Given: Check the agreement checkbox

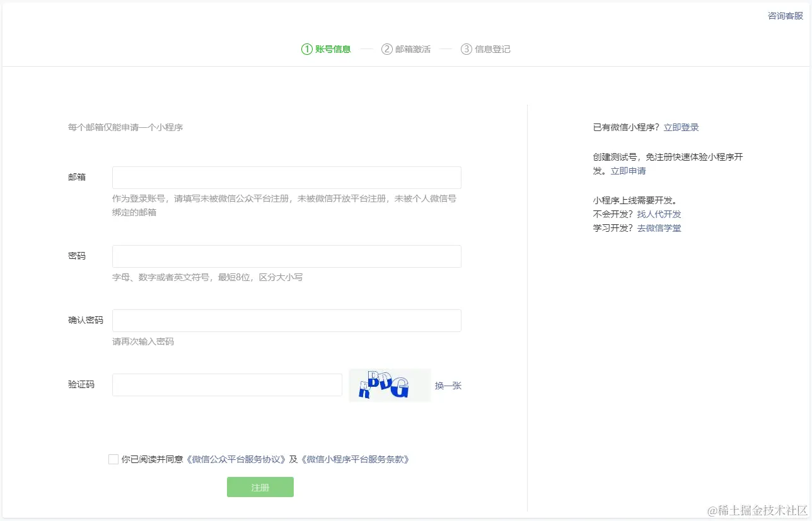Looking at the screenshot, I should click(x=113, y=459).
